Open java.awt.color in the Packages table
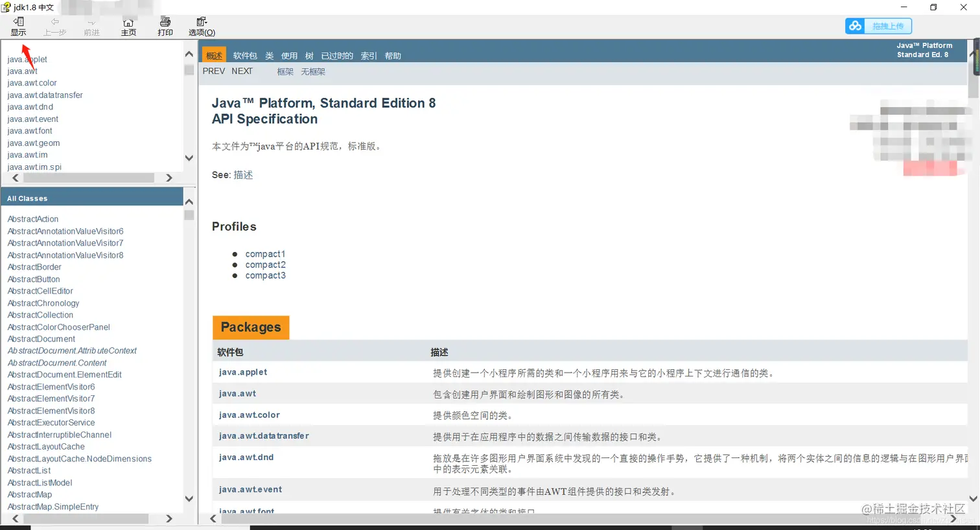 click(250, 415)
